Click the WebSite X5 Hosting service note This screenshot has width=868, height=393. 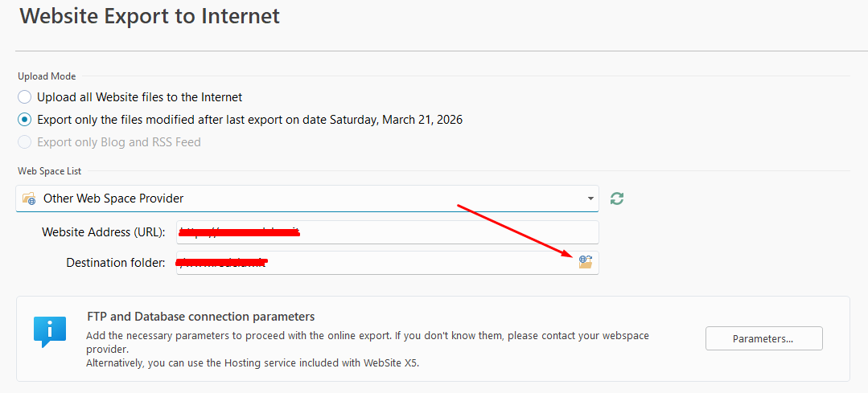[253, 362]
